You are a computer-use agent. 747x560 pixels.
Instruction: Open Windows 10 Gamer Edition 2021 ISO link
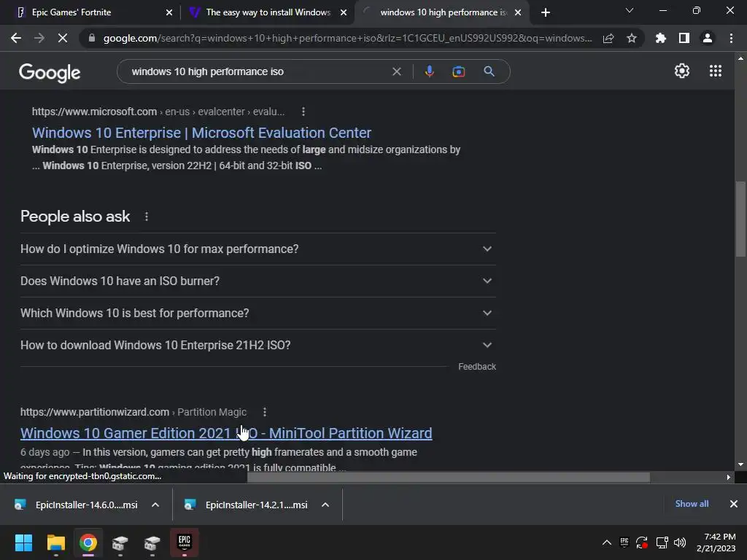pos(226,433)
